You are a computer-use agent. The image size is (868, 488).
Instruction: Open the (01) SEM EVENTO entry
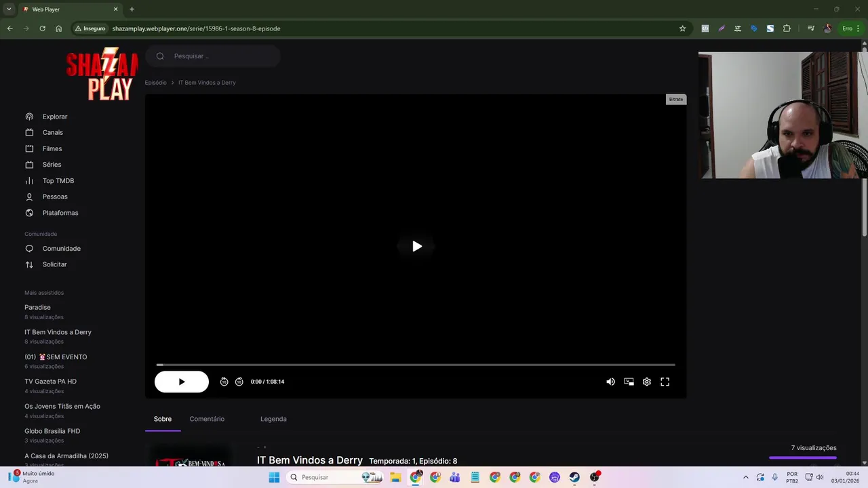pos(56,357)
